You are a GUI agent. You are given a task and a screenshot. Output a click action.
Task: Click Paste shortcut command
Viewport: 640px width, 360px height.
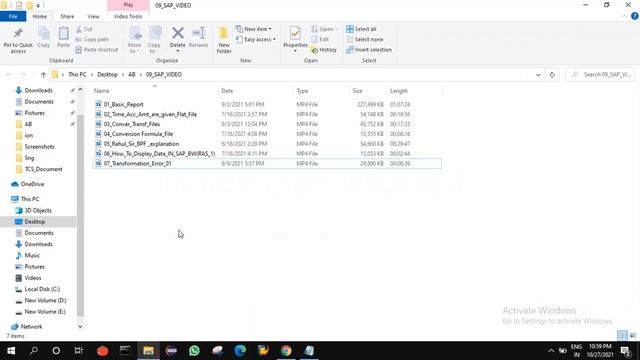[97, 50]
